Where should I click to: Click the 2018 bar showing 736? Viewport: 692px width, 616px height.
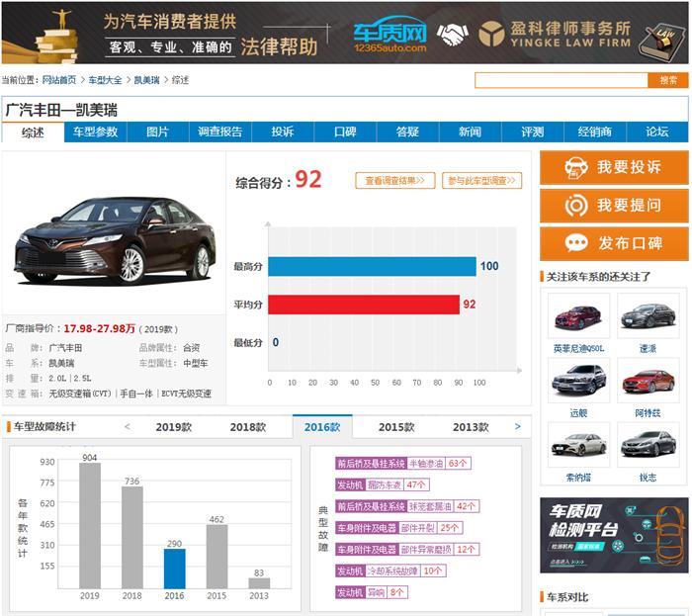tap(131, 537)
